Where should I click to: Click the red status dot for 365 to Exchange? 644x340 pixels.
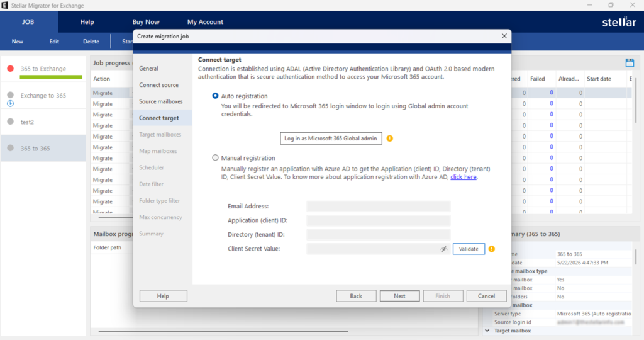tap(11, 69)
